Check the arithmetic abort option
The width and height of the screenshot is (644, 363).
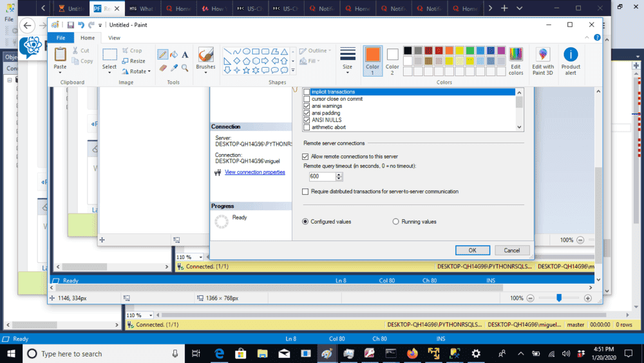point(307,128)
